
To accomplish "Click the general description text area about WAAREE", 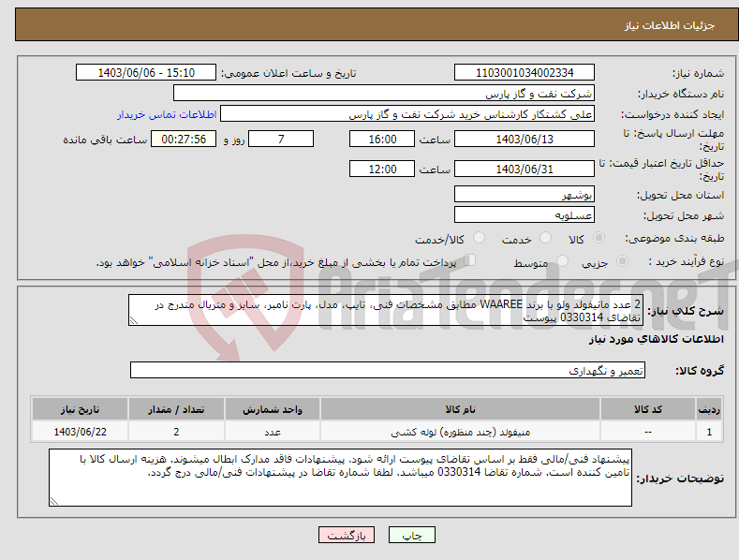I will [386, 310].
